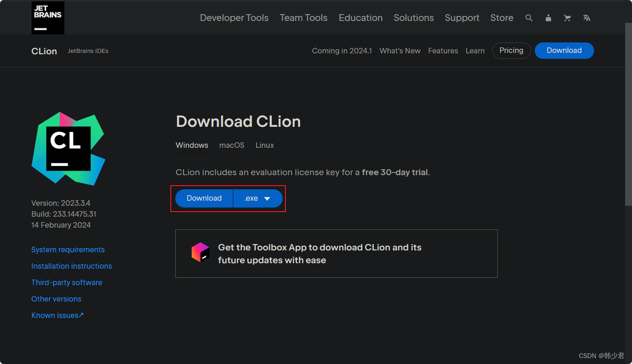Open the Learn link
The width and height of the screenshot is (632, 364).
[x=475, y=51]
